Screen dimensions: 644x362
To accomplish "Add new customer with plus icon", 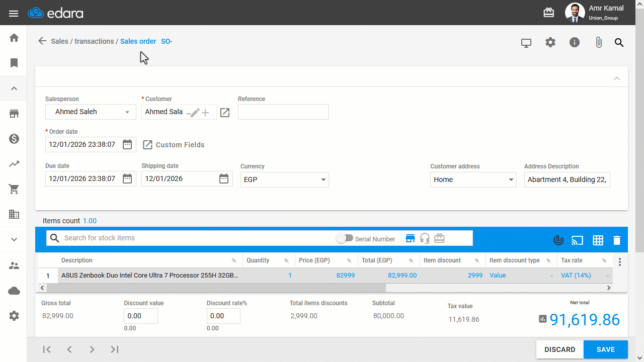I will (x=205, y=113).
